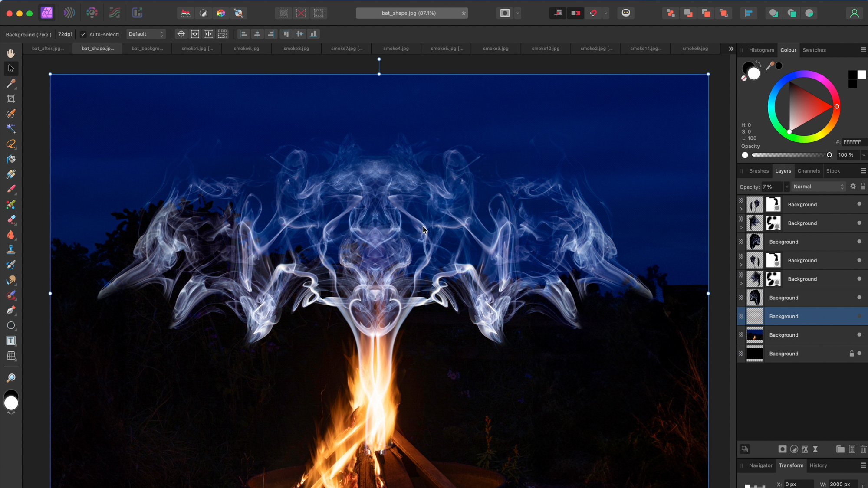Image resolution: width=868 pixels, height=488 pixels.
Task: Switch to the Liquify Persona
Action: [x=69, y=13]
